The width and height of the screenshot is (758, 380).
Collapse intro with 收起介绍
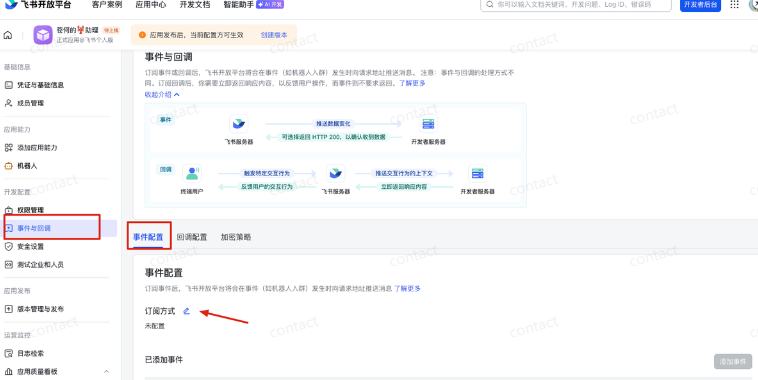pyautogui.click(x=162, y=94)
